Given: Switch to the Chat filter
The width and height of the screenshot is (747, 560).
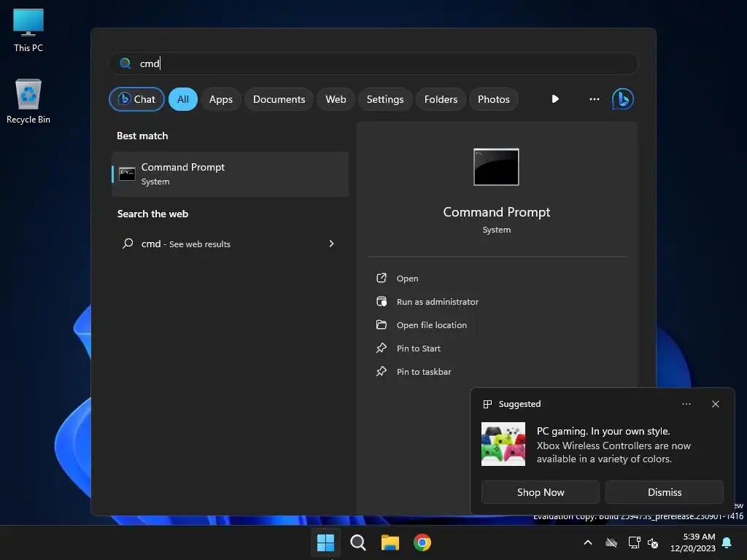Looking at the screenshot, I should point(136,99).
